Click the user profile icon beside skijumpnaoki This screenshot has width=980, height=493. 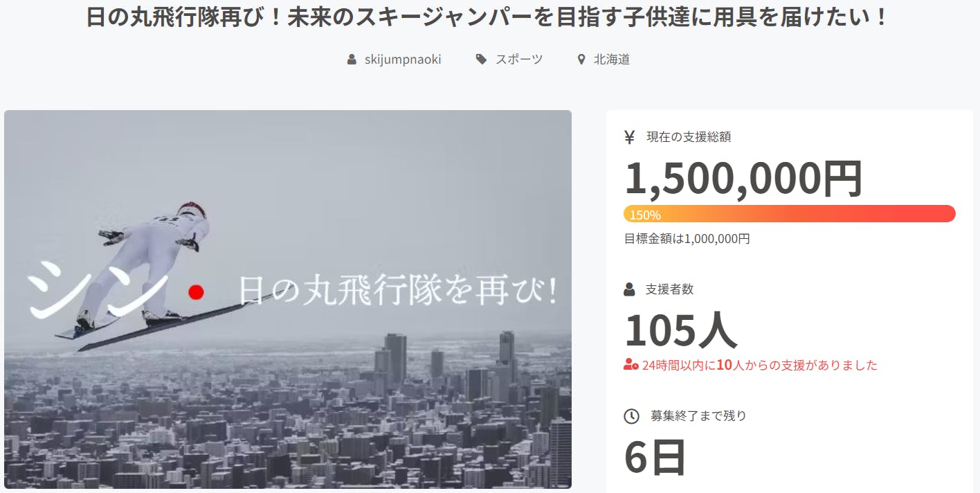(x=352, y=60)
